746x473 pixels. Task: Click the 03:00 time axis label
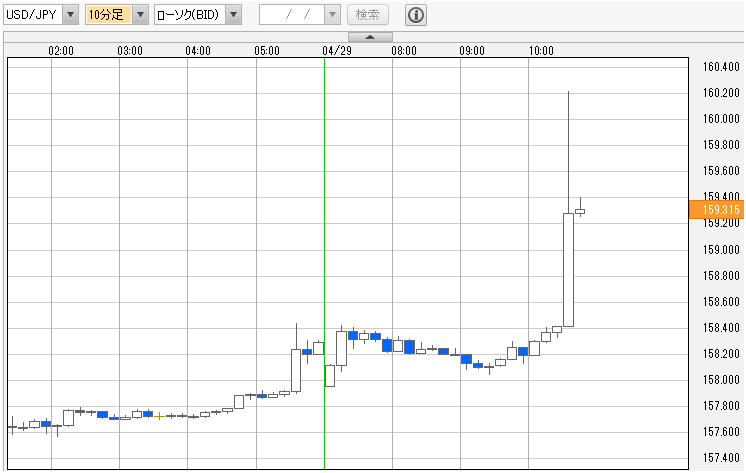click(x=129, y=50)
